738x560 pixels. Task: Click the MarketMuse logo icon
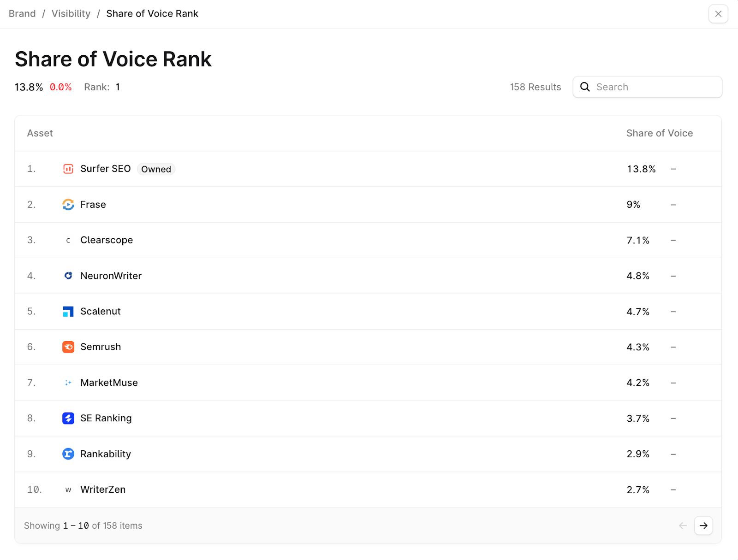pyautogui.click(x=68, y=383)
